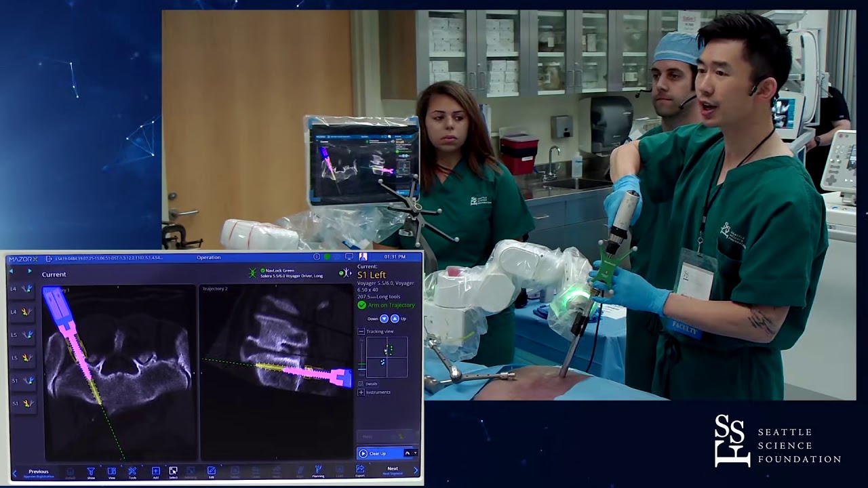Select the first L4 trajectory
This screenshot has height=488, width=868.
(22, 289)
